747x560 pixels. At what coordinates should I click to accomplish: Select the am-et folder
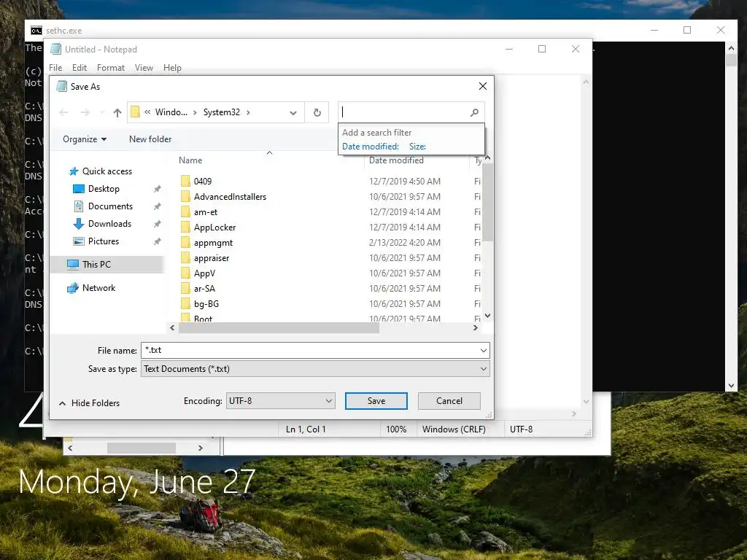click(205, 212)
